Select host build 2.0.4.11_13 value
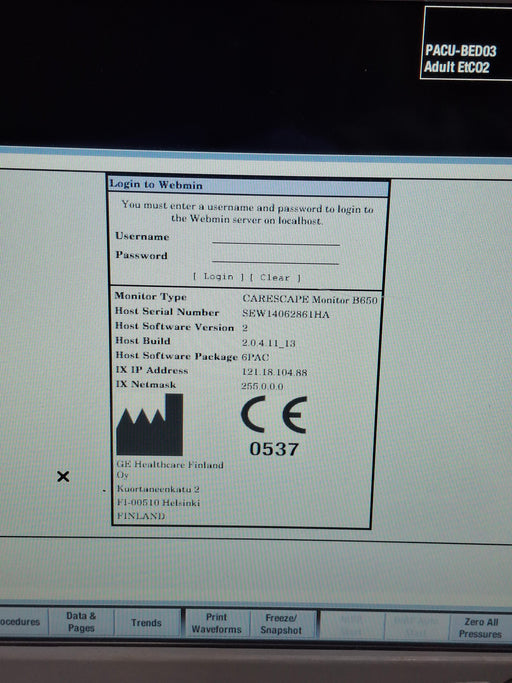This screenshot has width=512, height=683. pyautogui.click(x=268, y=343)
